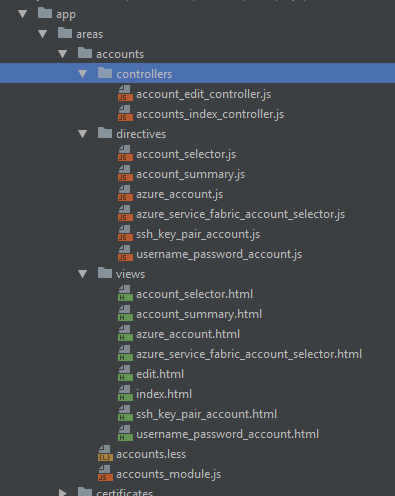Screen dimensions: 395x496
Task: Select file account_summary.html
Action: 199,314
